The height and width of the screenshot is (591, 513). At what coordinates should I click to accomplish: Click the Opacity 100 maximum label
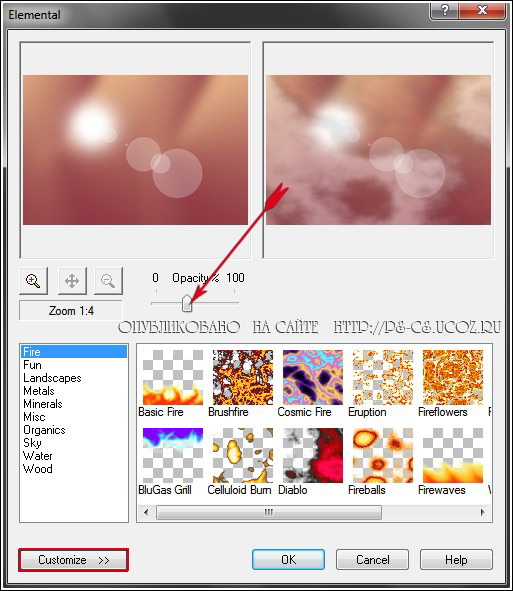[x=235, y=278]
